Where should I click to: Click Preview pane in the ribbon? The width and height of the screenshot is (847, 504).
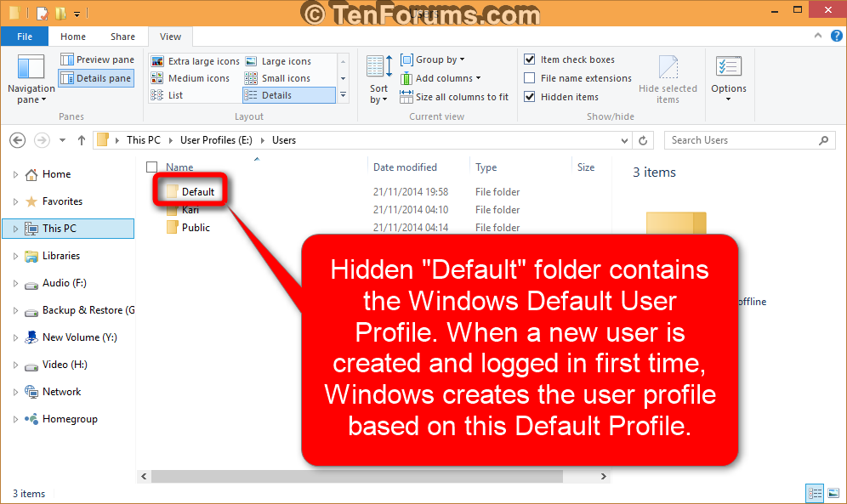click(x=96, y=59)
